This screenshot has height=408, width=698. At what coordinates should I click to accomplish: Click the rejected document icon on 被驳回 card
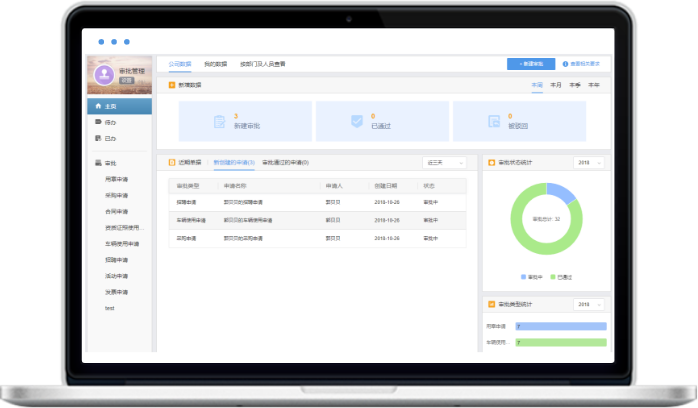point(494,121)
